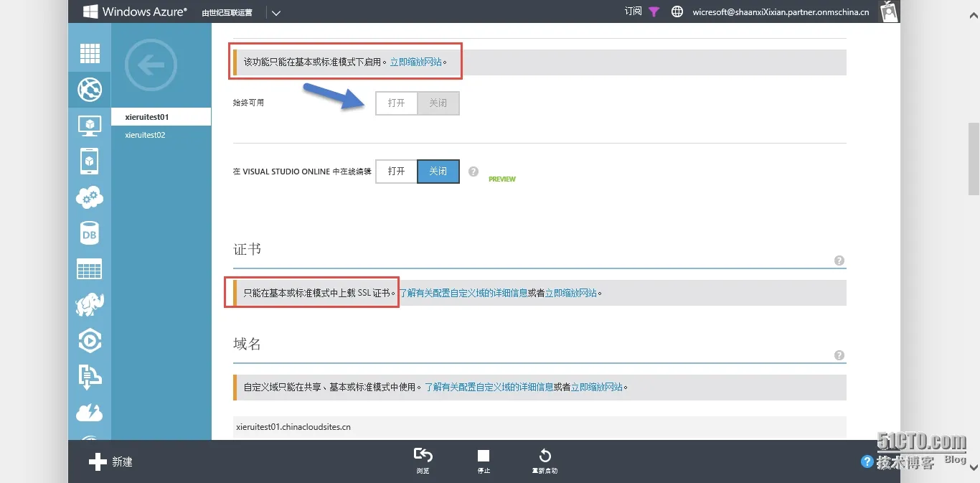Open the lightning cloud sidebar icon
This screenshot has height=483, width=980.
(x=90, y=413)
